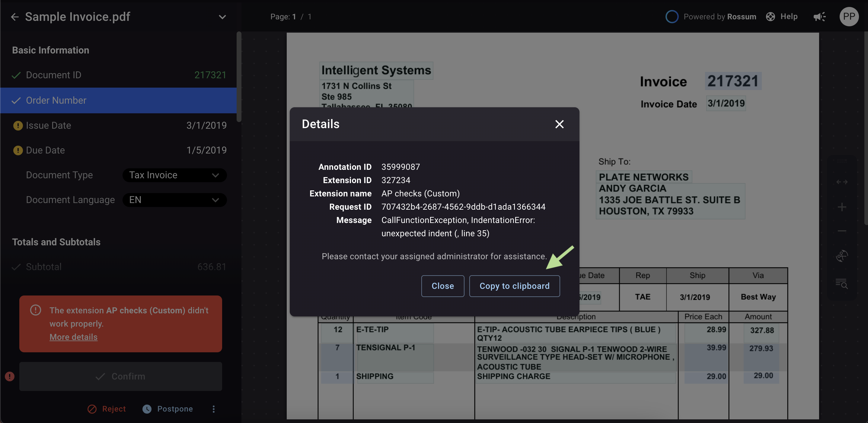Zoom in with the plus icon
868x423 pixels.
[x=842, y=207]
